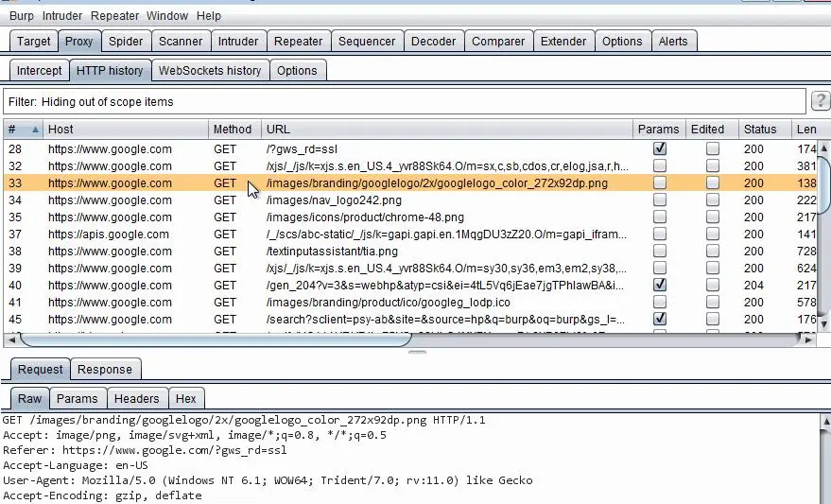Toggle Params checkbox for request 45
The image size is (831, 504).
click(660, 319)
